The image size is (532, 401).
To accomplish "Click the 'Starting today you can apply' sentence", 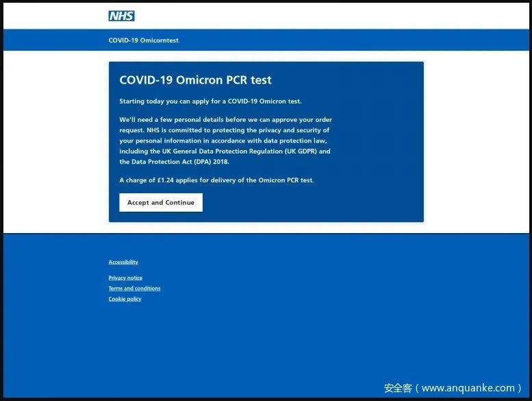I will 210,101.
